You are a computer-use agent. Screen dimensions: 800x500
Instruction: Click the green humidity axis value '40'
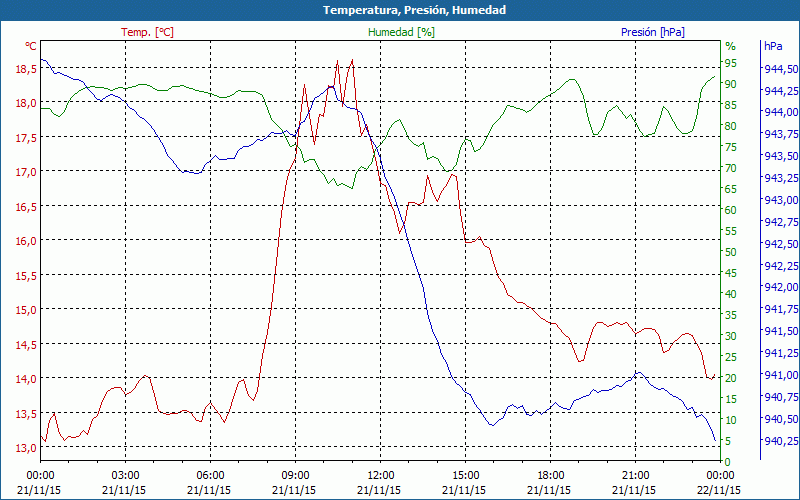(x=731, y=294)
